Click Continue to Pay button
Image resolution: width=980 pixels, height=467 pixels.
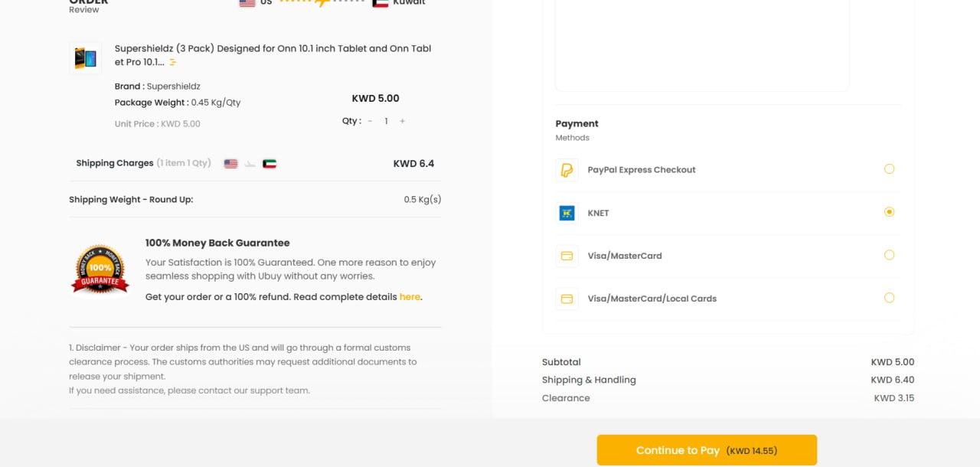pos(707,450)
